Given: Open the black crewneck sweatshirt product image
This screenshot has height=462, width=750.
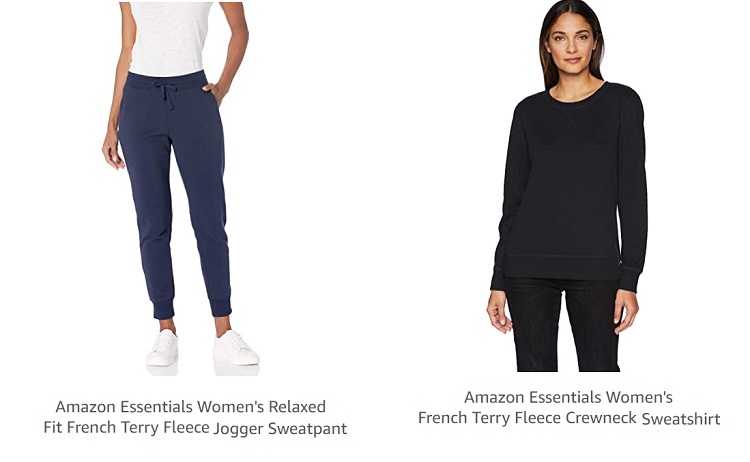Looking at the screenshot, I should point(567,186).
